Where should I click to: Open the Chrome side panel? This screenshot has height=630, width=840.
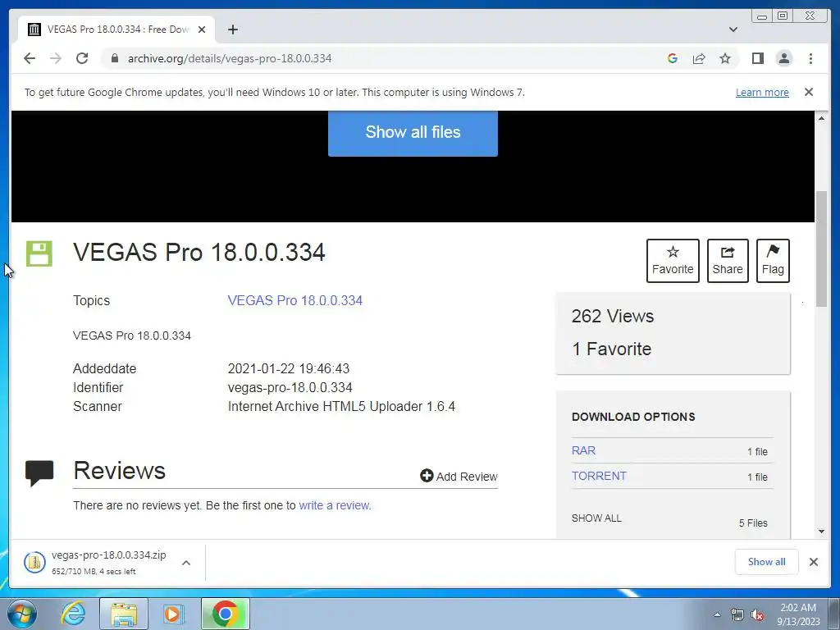point(757,58)
